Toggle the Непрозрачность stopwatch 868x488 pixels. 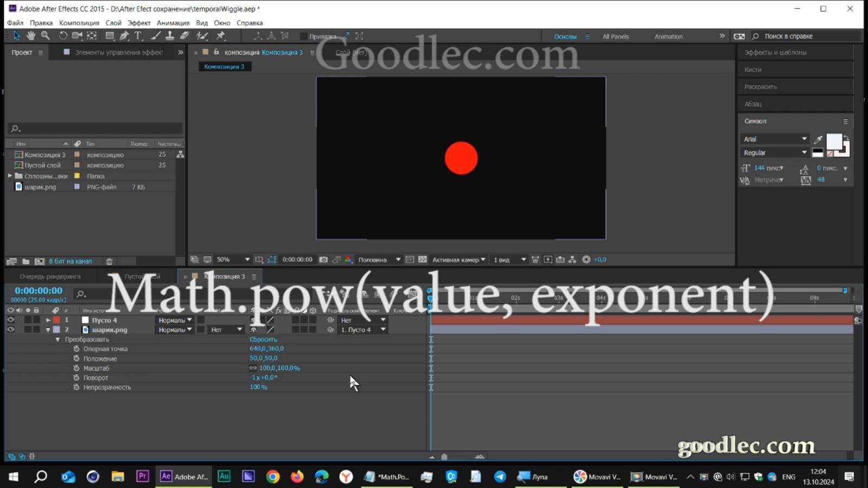(x=76, y=387)
